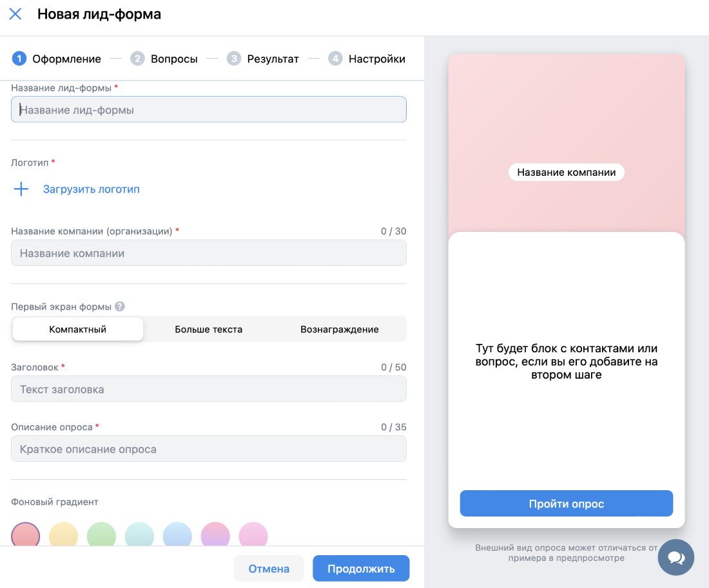
Task: Select the Компактный screen option
Action: (x=78, y=329)
